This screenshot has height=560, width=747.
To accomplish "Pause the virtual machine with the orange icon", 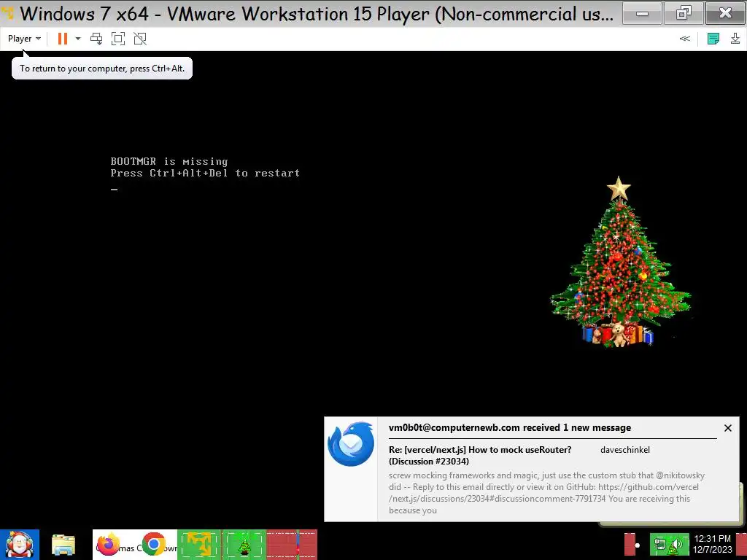I will pos(63,39).
